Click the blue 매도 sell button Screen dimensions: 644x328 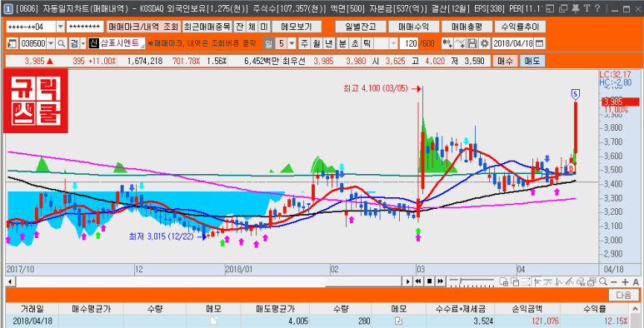[532, 61]
